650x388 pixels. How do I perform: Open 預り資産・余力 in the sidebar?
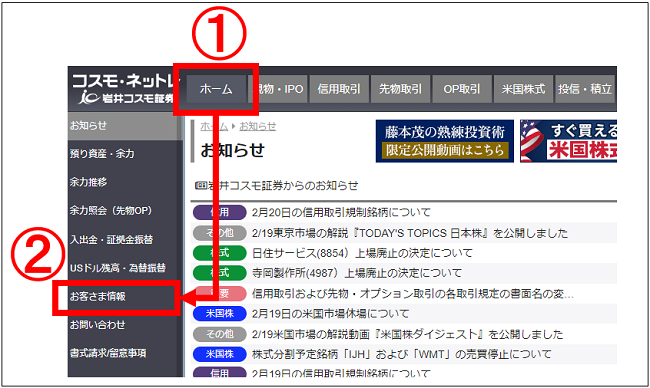[x=125, y=154]
